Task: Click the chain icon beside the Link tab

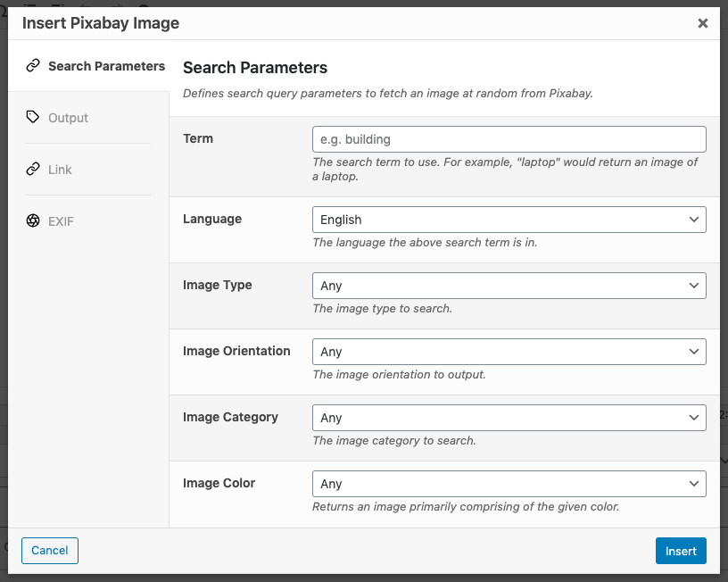Action: pos(33,169)
